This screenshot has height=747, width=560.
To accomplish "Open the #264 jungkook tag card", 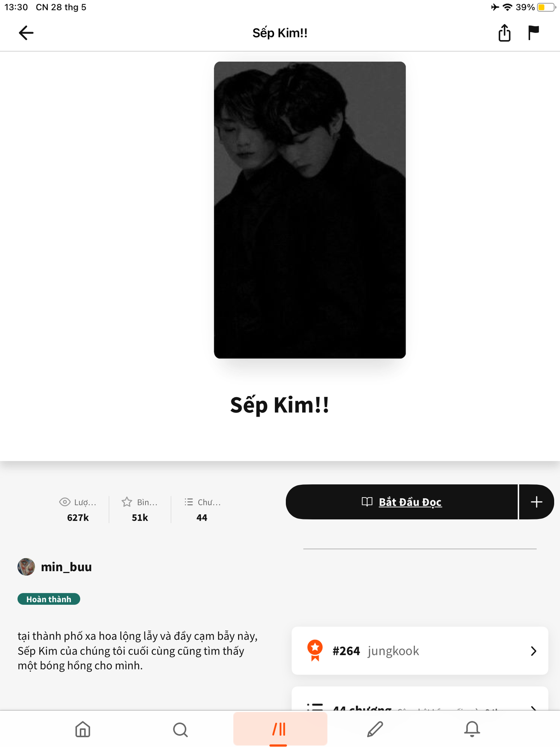I will (420, 651).
